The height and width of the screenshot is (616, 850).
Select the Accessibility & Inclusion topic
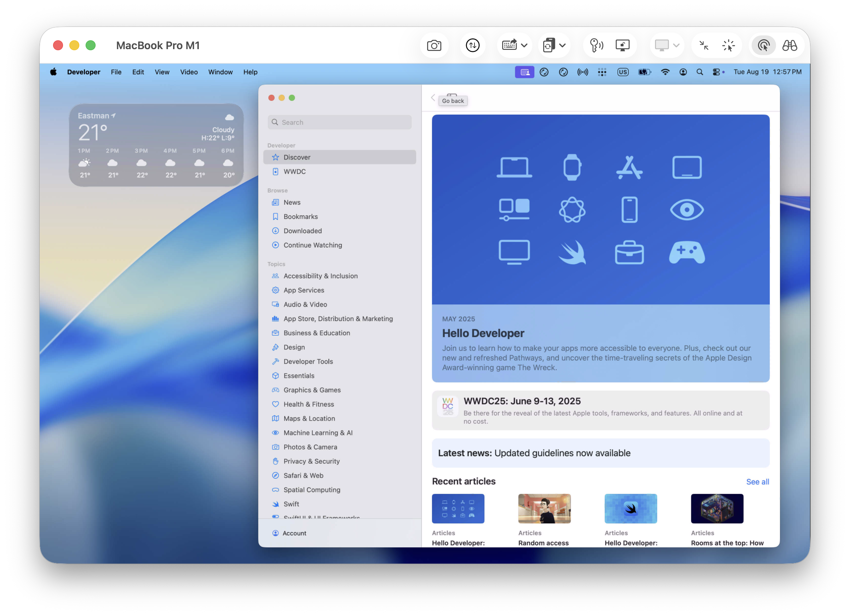[x=339, y=276]
